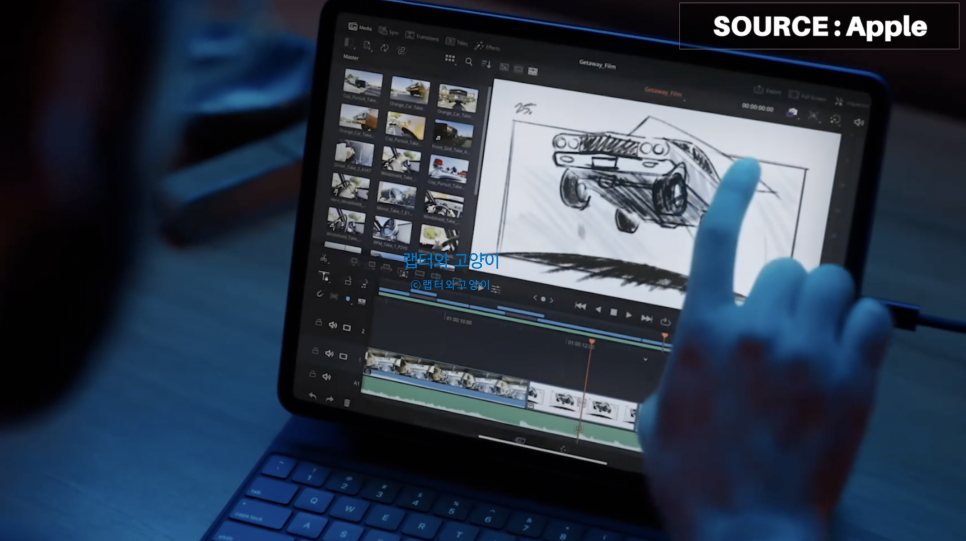Toggle the magnet snapping icon
The width and height of the screenshot is (966, 541).
(x=320, y=295)
